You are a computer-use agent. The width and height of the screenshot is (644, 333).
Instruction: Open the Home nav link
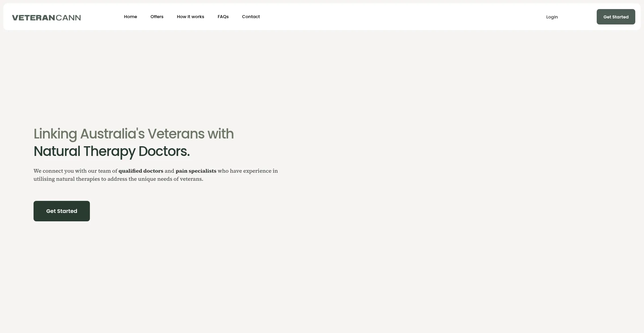[x=130, y=17]
